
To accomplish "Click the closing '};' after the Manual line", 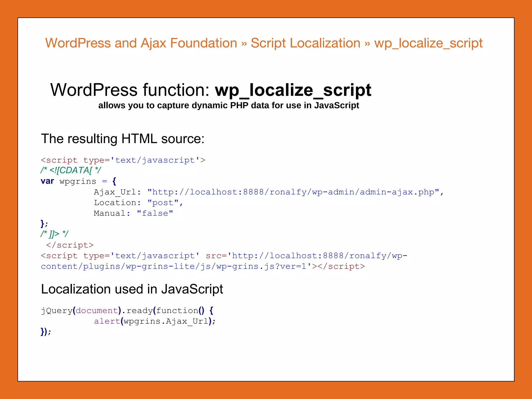I will click(x=44, y=224).
